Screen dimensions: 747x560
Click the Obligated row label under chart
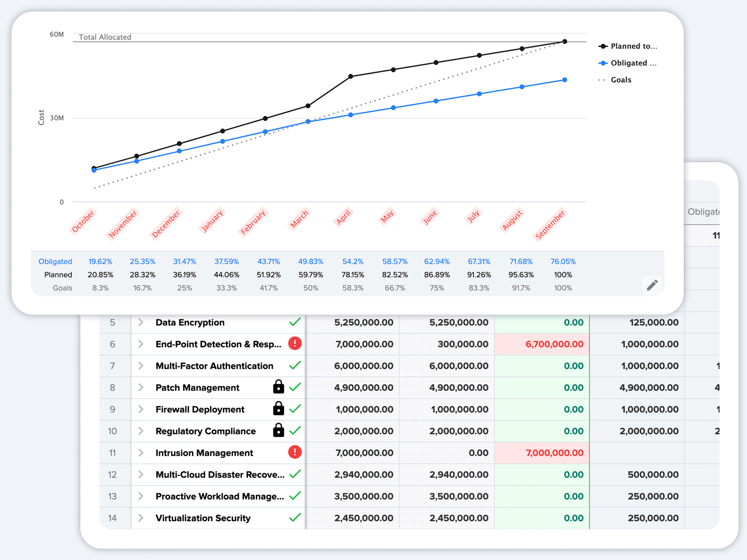55,262
